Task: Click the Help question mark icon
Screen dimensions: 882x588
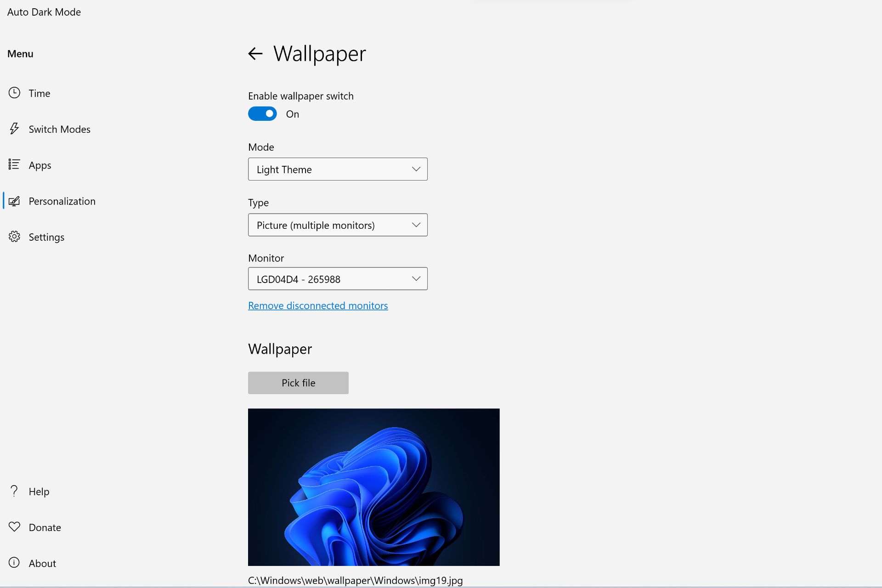Action: pos(14,491)
